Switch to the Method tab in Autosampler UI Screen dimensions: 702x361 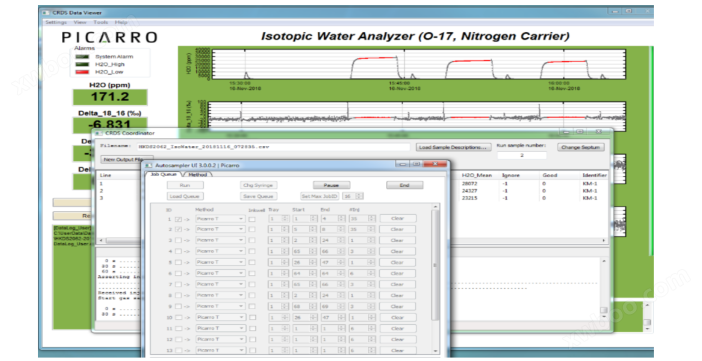197,175
